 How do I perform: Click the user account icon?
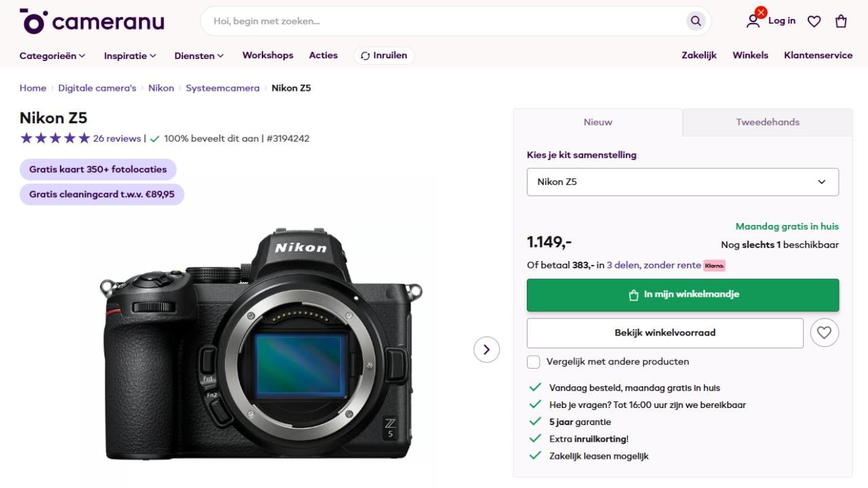click(x=753, y=21)
